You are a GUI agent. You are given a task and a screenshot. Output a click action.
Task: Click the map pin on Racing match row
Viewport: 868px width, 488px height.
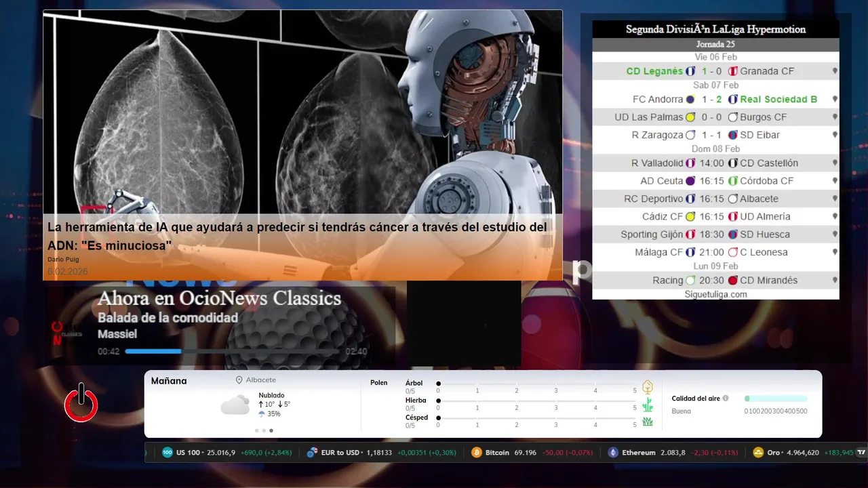click(x=835, y=281)
